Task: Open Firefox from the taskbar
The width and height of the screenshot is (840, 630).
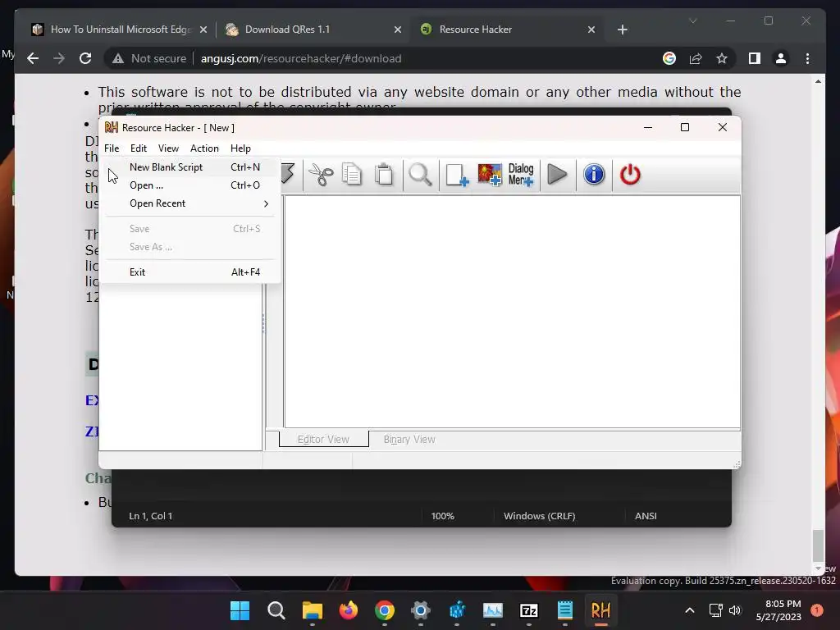Action: pyautogui.click(x=348, y=610)
